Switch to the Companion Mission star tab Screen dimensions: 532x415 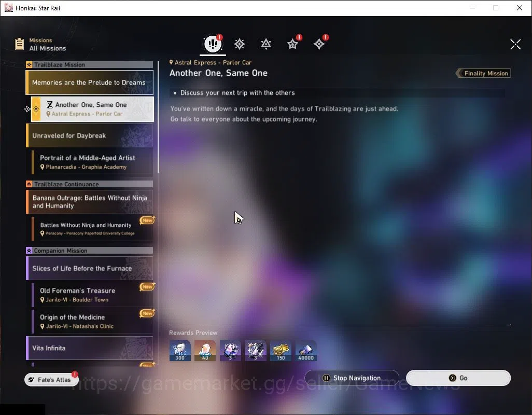(x=292, y=44)
